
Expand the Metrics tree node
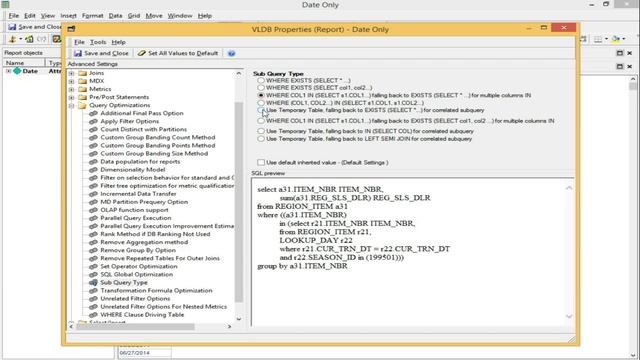[x=71, y=89]
